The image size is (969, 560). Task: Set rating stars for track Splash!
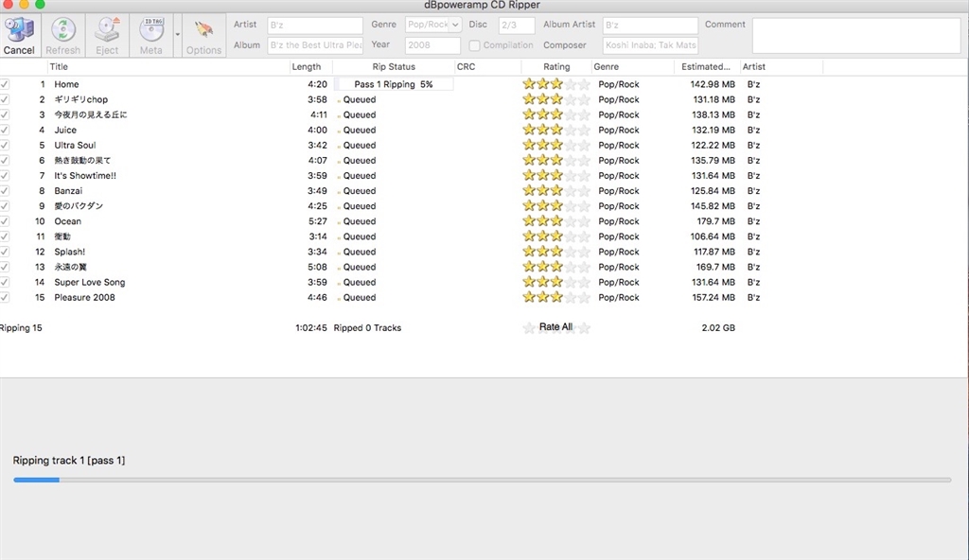[x=556, y=252]
